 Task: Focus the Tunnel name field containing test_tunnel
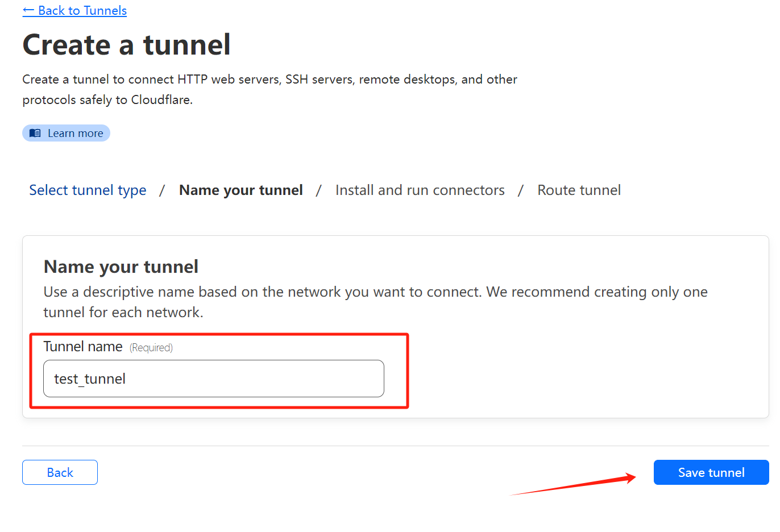coord(214,379)
